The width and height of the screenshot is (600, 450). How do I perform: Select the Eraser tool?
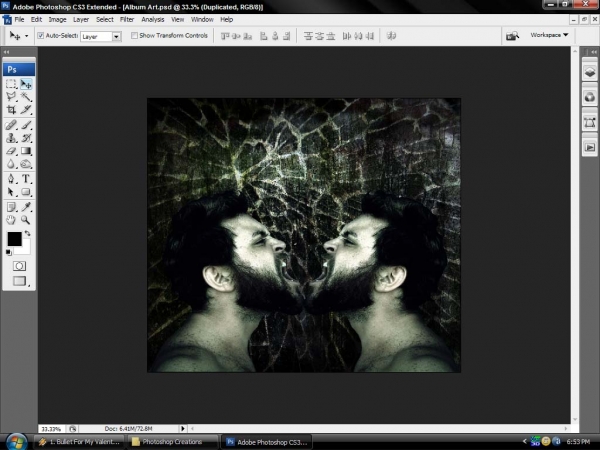pos(11,151)
